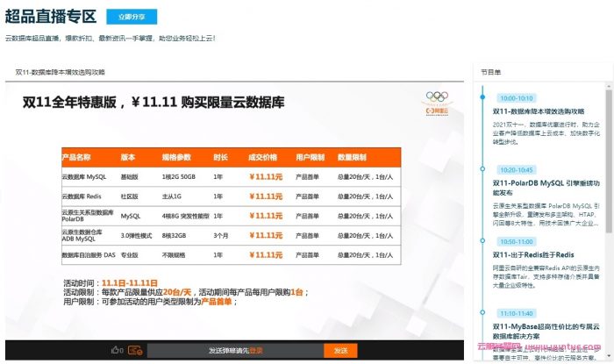
Task: Click the Alibaba Cloud Olympic logo
Action: coord(437,103)
